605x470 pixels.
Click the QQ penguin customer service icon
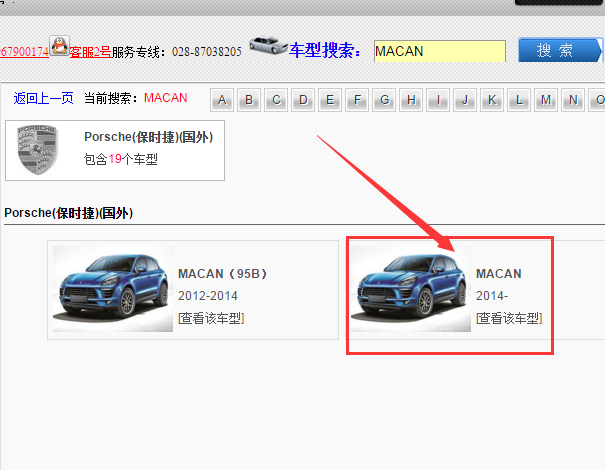point(59,46)
